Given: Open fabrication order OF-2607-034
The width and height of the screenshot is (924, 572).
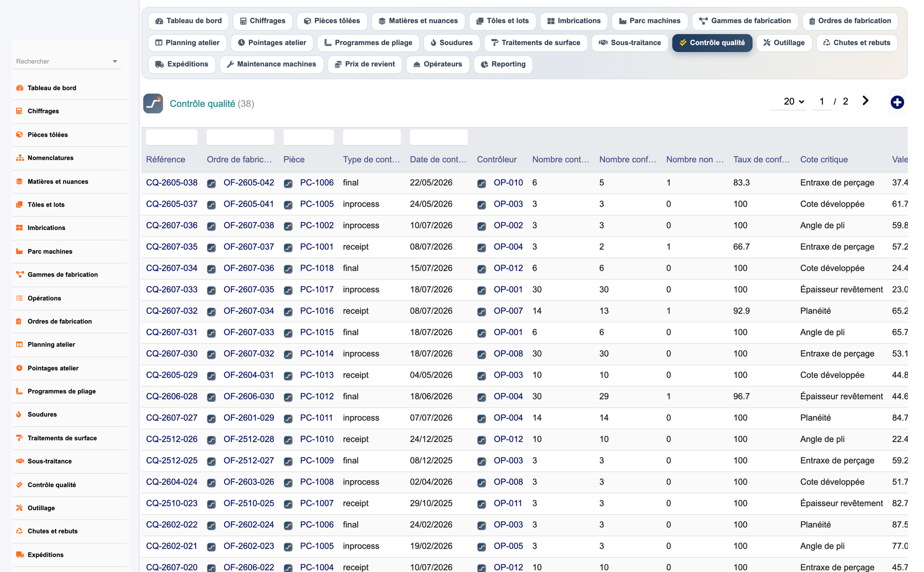Looking at the screenshot, I should tap(249, 311).
